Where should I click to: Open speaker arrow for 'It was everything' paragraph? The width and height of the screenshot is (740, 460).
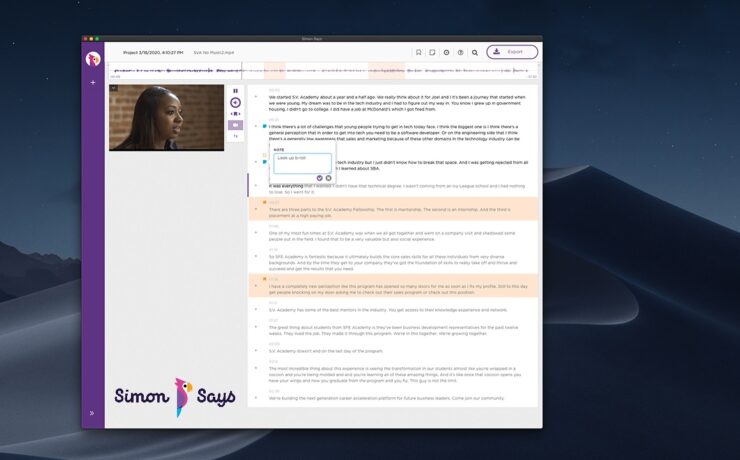coord(256,186)
